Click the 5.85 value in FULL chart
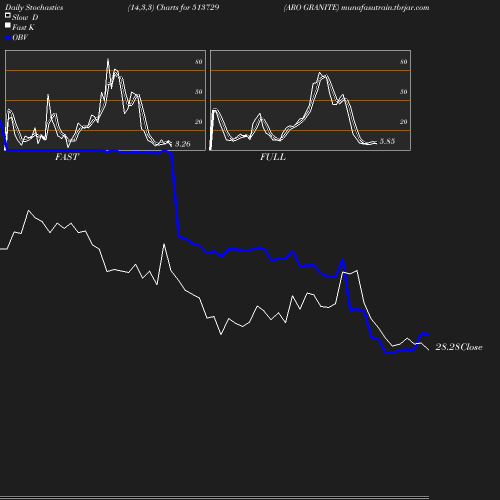Screen dimensions: 500x500 tap(387, 141)
